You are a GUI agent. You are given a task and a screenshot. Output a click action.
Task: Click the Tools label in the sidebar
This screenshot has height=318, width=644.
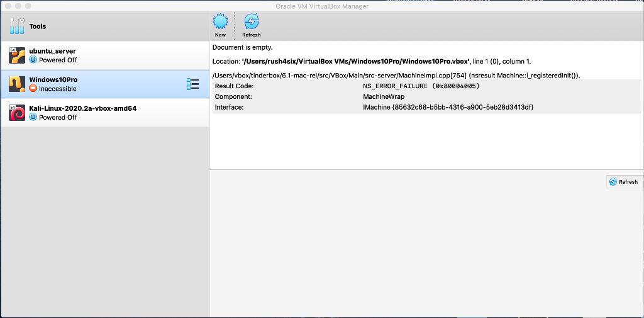point(38,26)
